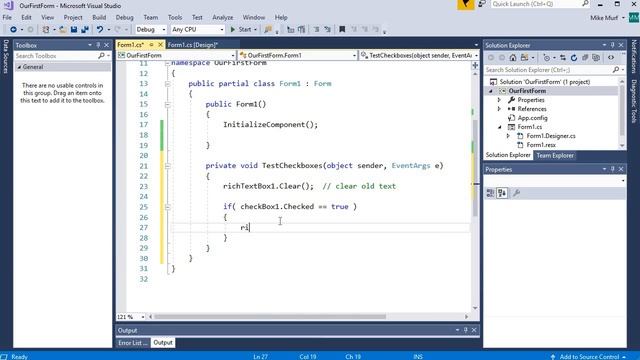Click the Property Pages wrench icon

click(x=516, y=193)
